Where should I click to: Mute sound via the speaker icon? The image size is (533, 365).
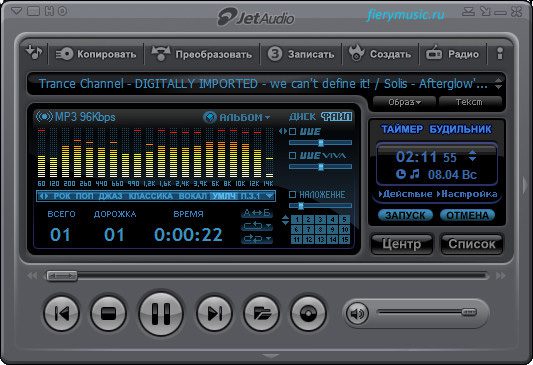pyautogui.click(x=357, y=313)
